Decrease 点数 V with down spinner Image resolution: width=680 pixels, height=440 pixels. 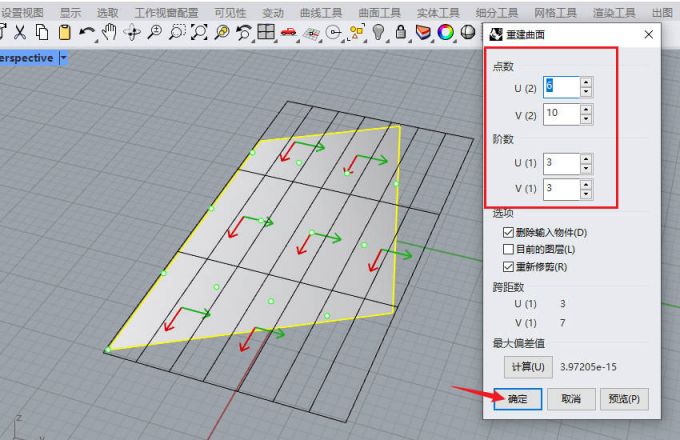(x=586, y=119)
